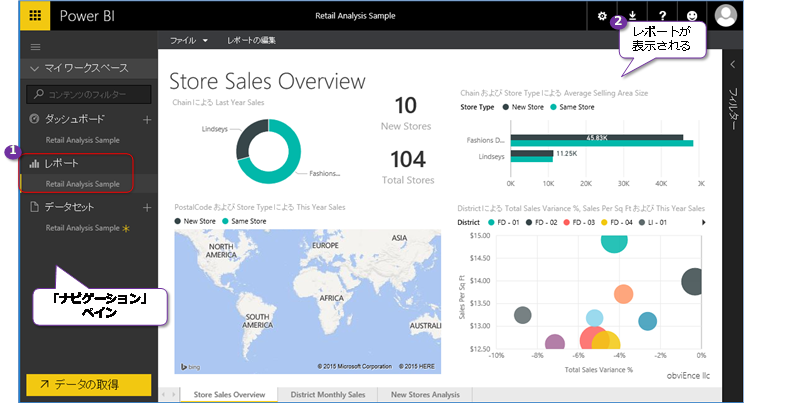
Task: Click the download arrow icon
Action: [632, 15]
